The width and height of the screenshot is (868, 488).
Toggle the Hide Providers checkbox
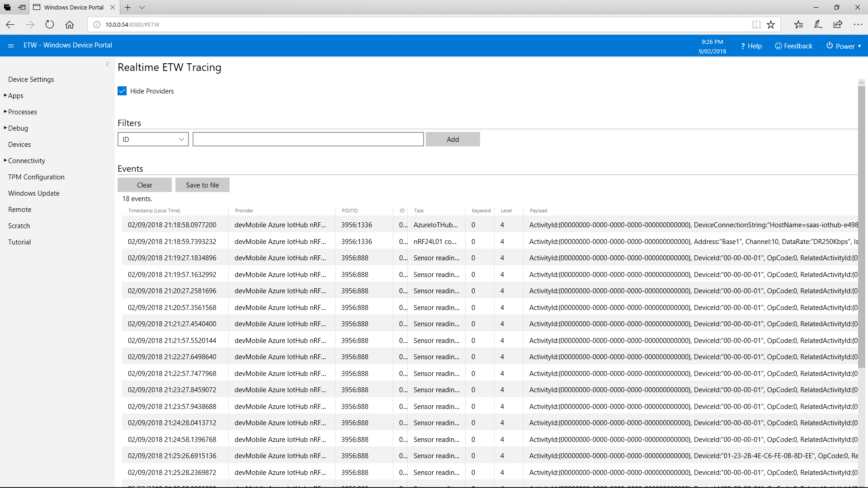122,90
